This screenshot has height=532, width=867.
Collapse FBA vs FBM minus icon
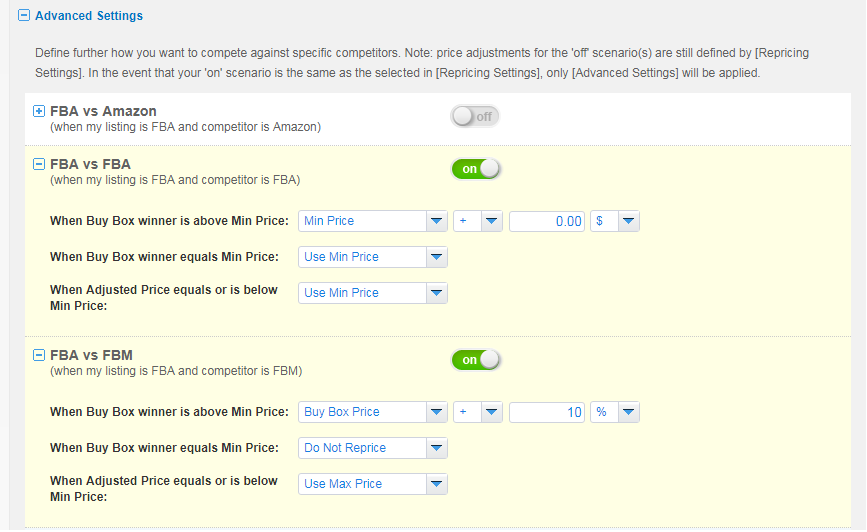pos(39,355)
